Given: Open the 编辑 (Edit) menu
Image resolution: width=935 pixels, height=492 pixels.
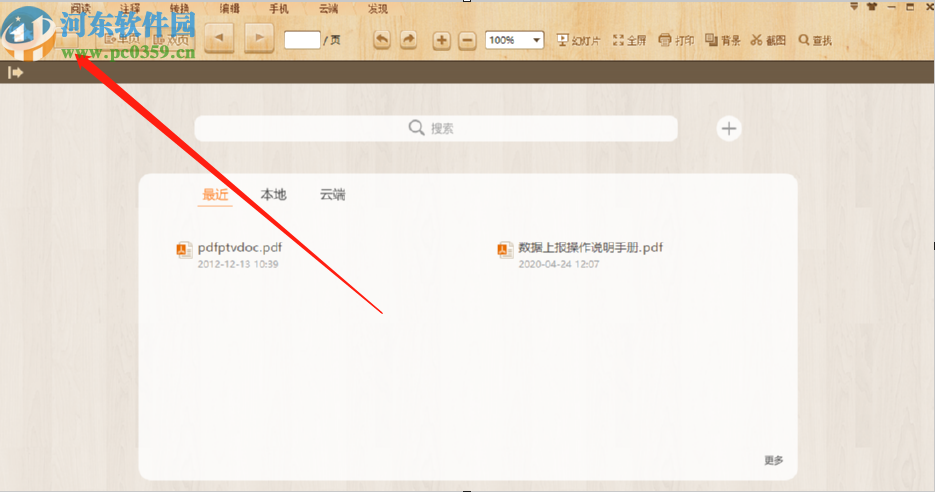Looking at the screenshot, I should [x=230, y=8].
